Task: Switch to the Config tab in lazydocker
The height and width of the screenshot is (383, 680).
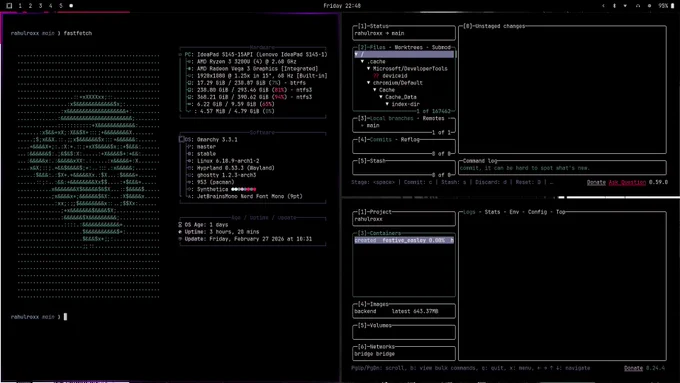Action: [537, 212]
